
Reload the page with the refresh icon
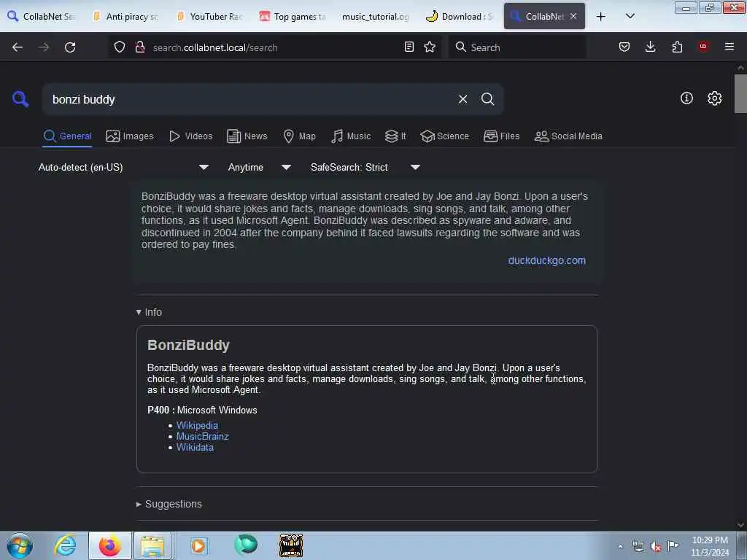[70, 47]
